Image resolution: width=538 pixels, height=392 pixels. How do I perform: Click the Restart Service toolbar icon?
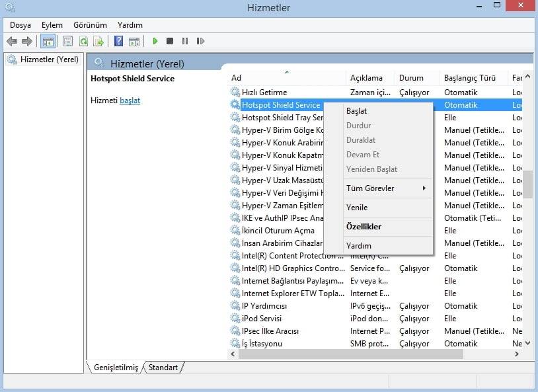point(200,41)
